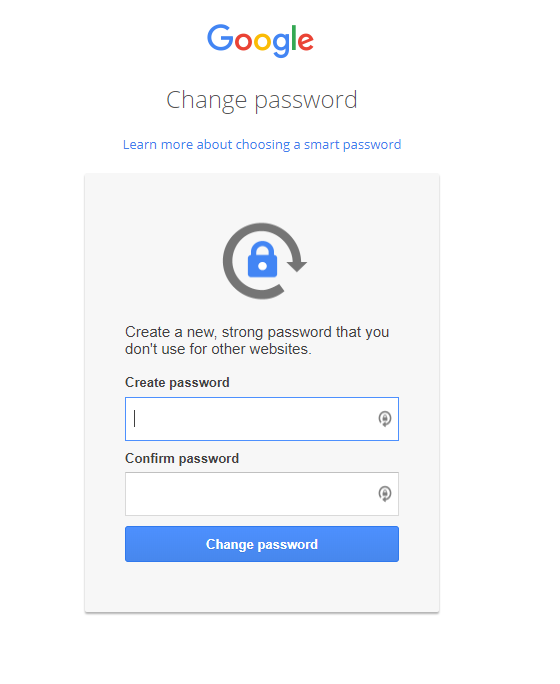560x684 pixels.
Task: Focus the Create password input field
Action: [262, 419]
